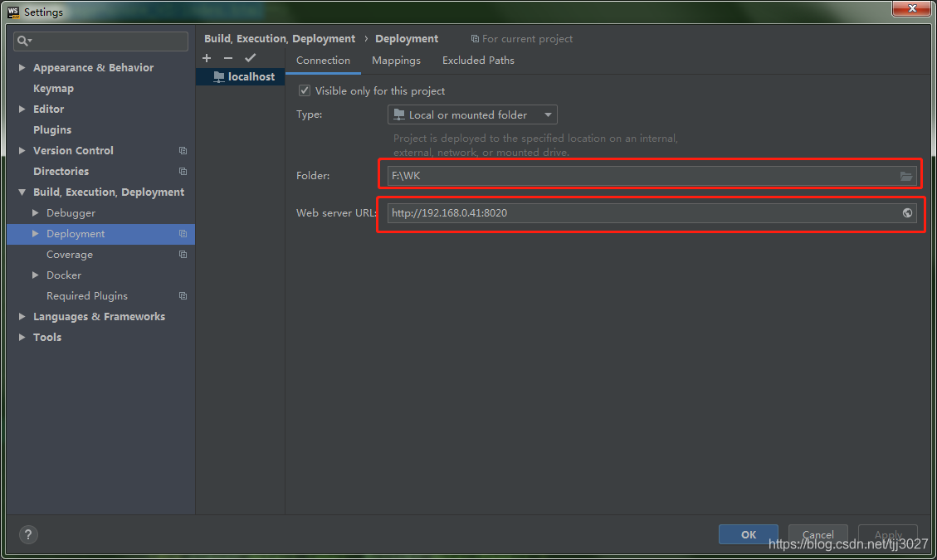Viewport: 937px width, 560px height.
Task: Expand Languages & Frameworks section
Action: (22, 316)
